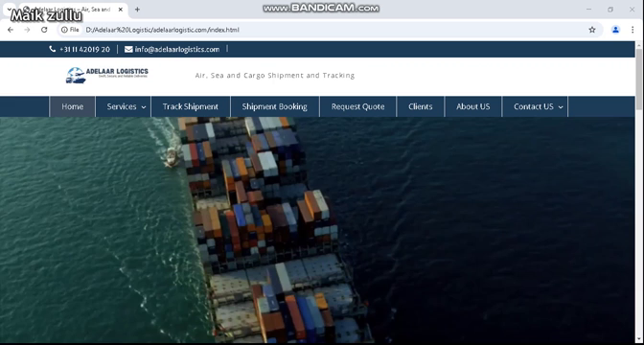Open the Chrome profile avatar

click(x=615, y=30)
